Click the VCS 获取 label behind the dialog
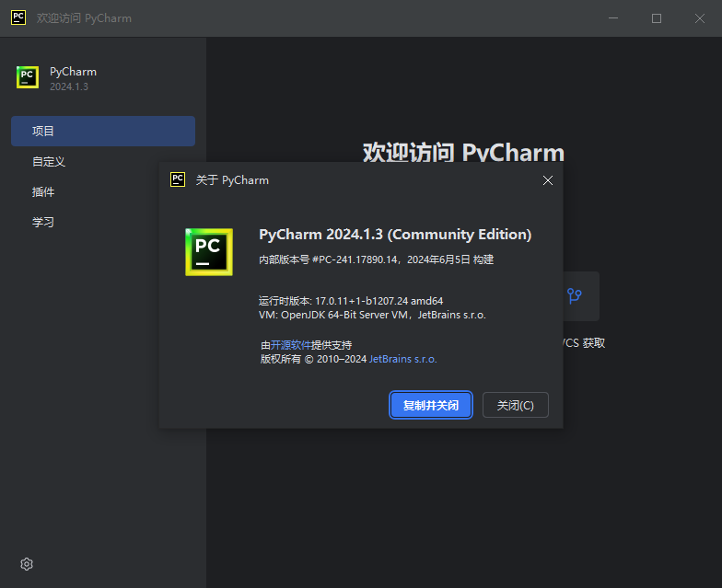Image resolution: width=722 pixels, height=588 pixels. (585, 342)
